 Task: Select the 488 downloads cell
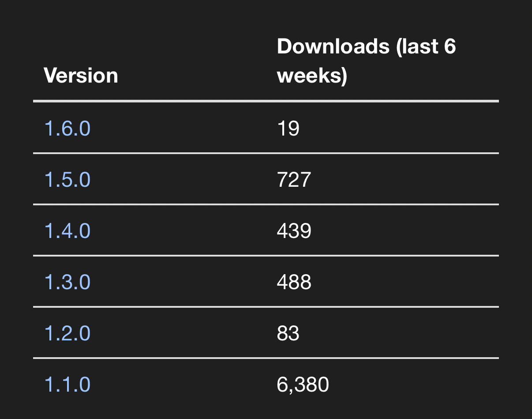click(294, 282)
